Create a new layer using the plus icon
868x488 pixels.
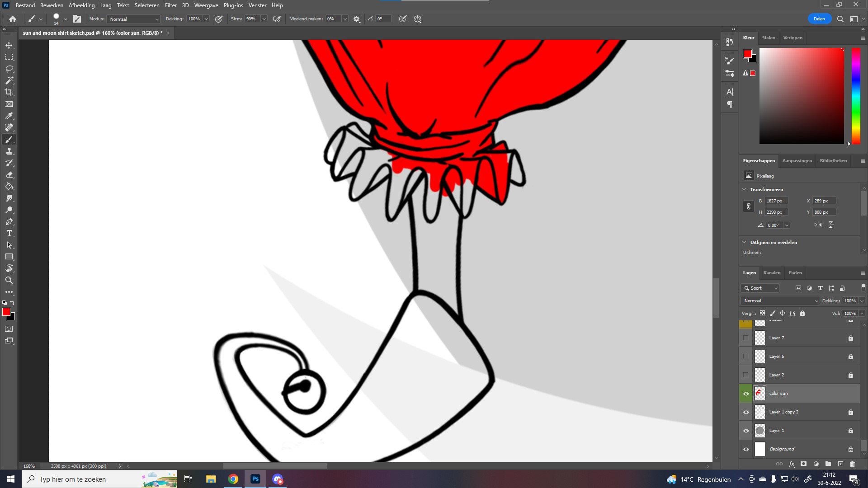point(840,464)
